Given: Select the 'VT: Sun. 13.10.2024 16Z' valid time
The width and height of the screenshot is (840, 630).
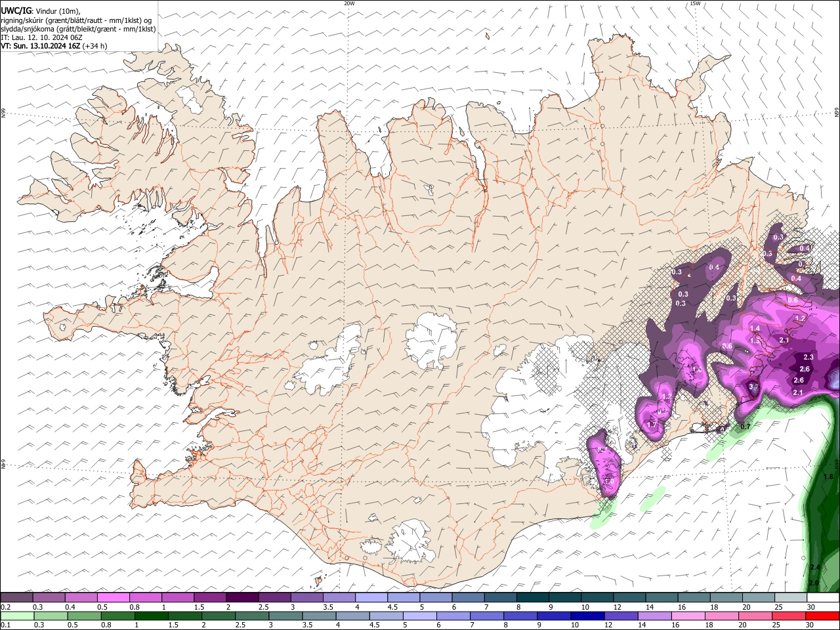Looking at the screenshot, I should pyautogui.click(x=41, y=46).
